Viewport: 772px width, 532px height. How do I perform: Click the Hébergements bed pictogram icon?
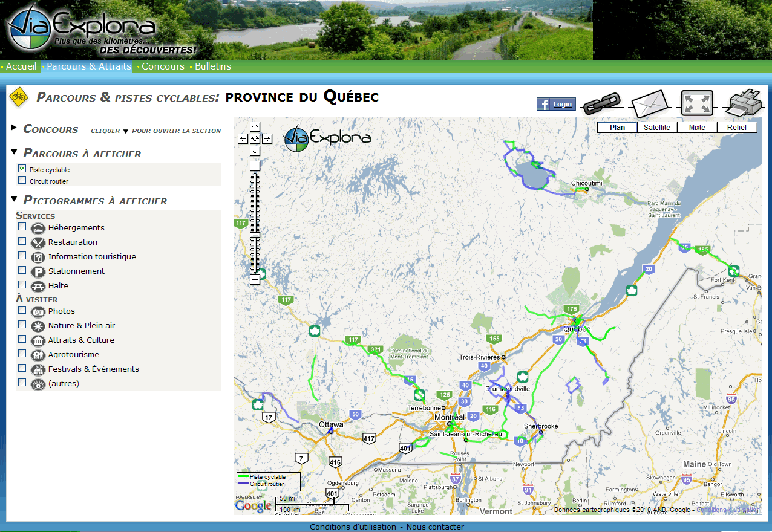pyautogui.click(x=38, y=228)
